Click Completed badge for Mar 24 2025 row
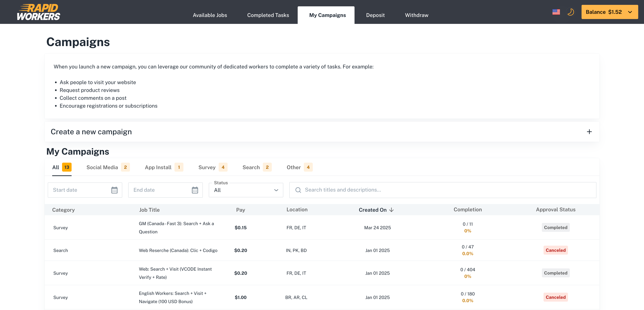The height and width of the screenshot is (310, 644). (555, 227)
